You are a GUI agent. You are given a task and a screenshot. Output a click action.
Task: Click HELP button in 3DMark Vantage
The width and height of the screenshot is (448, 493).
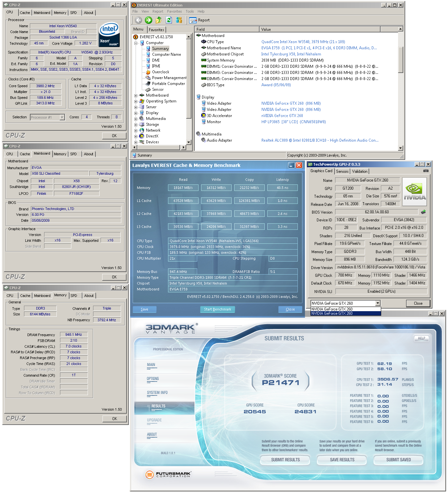coord(421,338)
